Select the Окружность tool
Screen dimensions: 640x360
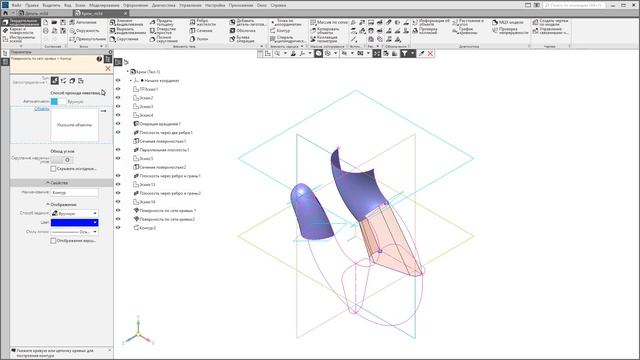click(84, 31)
